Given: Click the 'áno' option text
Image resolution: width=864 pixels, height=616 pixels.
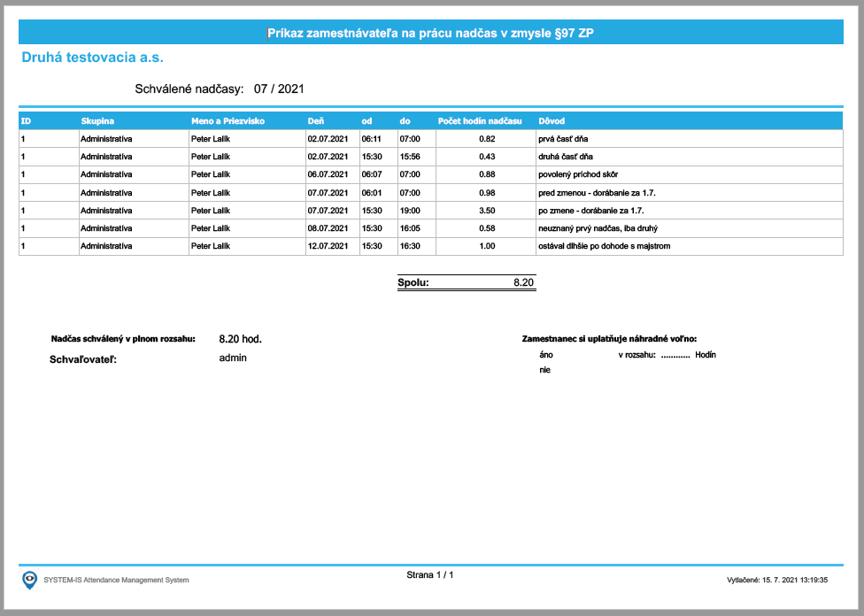Looking at the screenshot, I should pyautogui.click(x=546, y=355).
